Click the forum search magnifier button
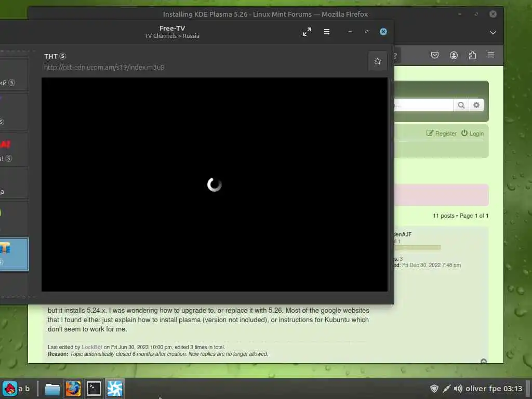The image size is (532, 399). point(461,105)
